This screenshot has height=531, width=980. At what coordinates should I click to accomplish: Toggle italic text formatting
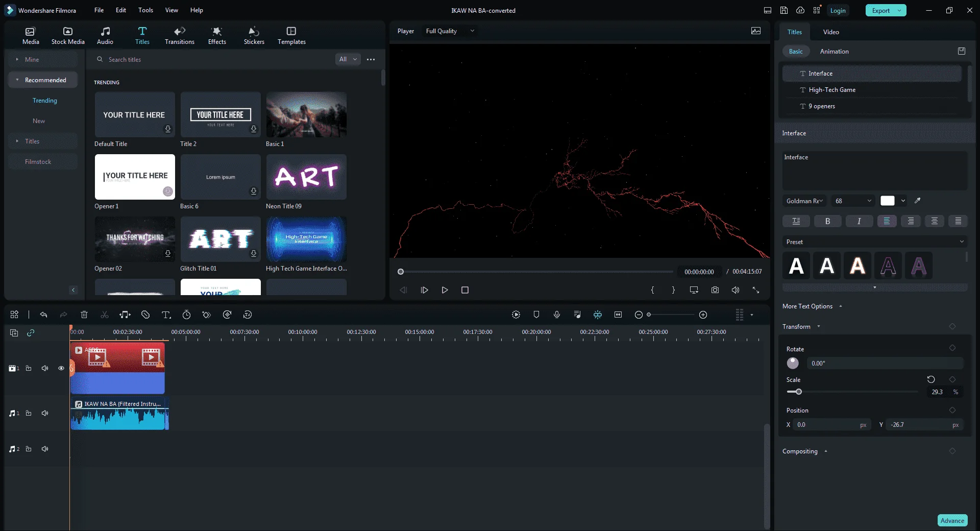tap(859, 221)
